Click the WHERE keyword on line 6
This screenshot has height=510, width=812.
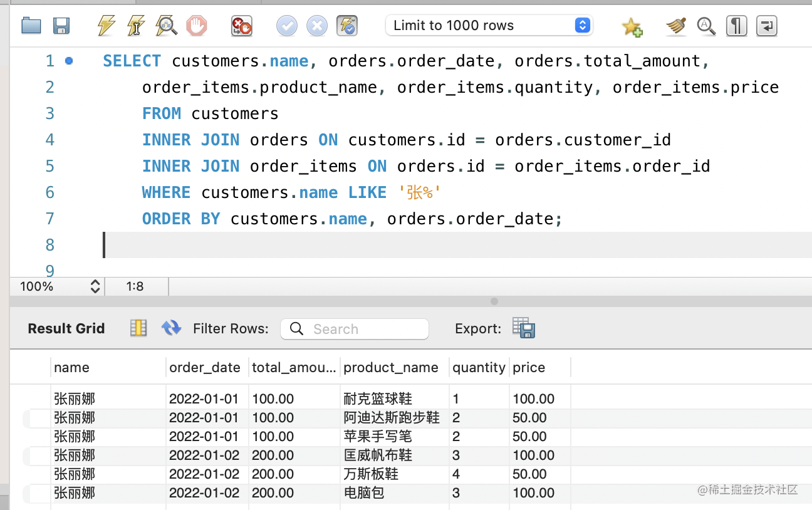(x=167, y=192)
